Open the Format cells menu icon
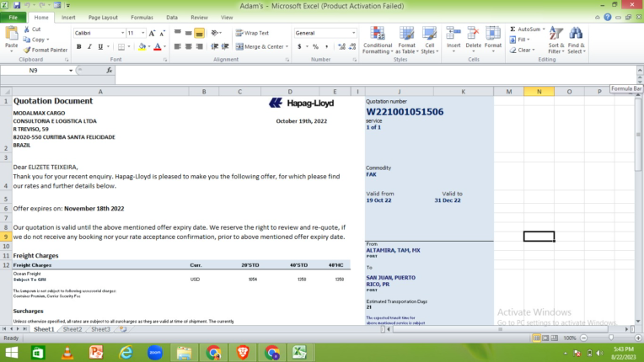 pos(493,34)
